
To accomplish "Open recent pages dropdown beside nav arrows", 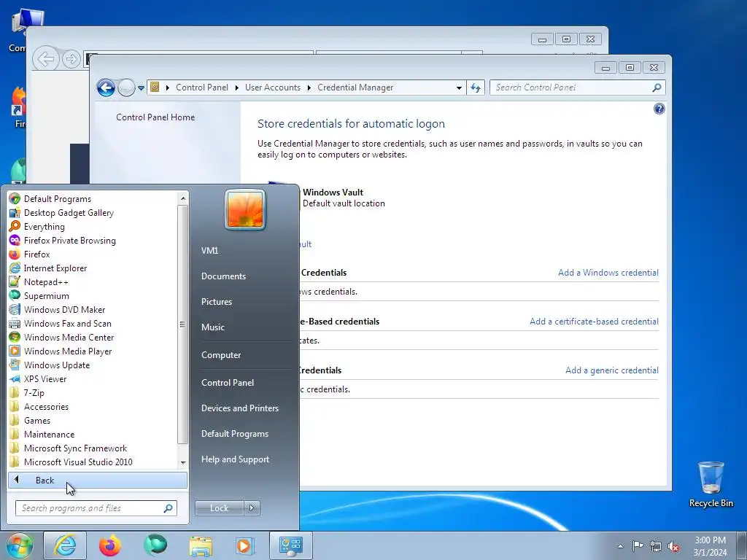I will click(141, 88).
